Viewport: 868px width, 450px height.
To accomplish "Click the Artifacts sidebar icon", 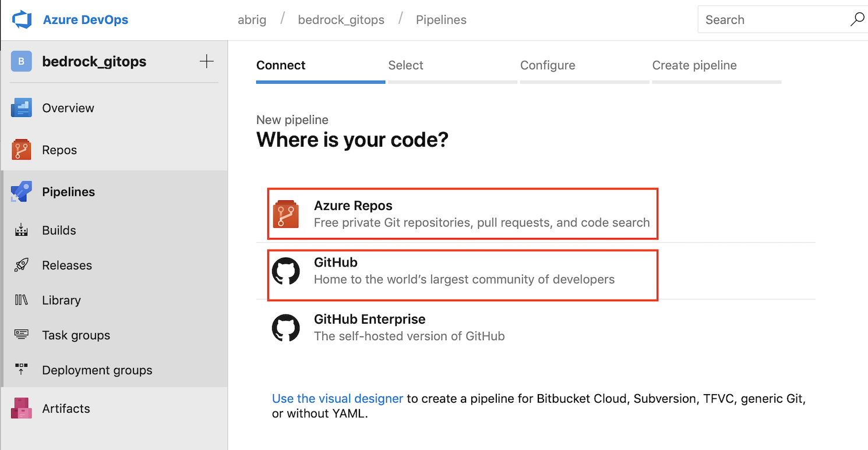I will [22, 408].
